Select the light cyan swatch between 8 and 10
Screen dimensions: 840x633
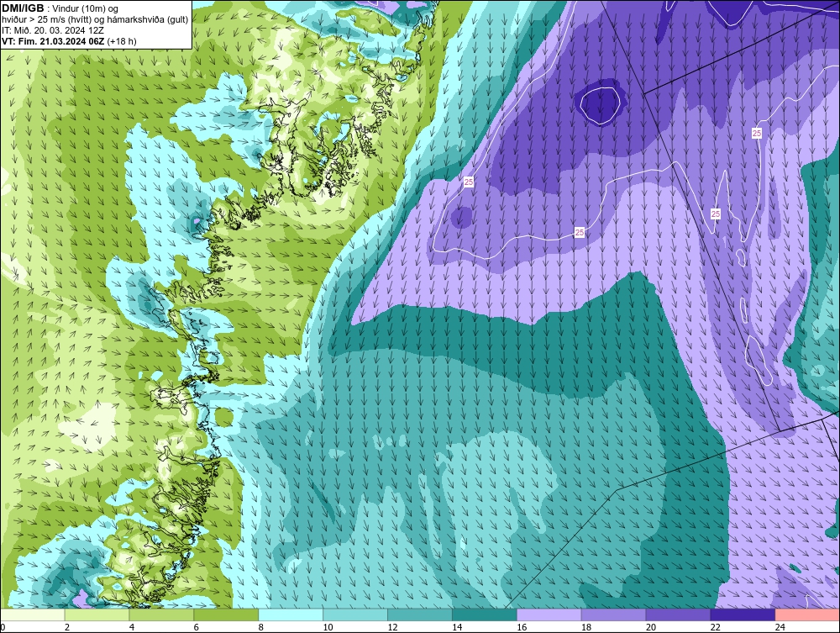[x=291, y=615]
